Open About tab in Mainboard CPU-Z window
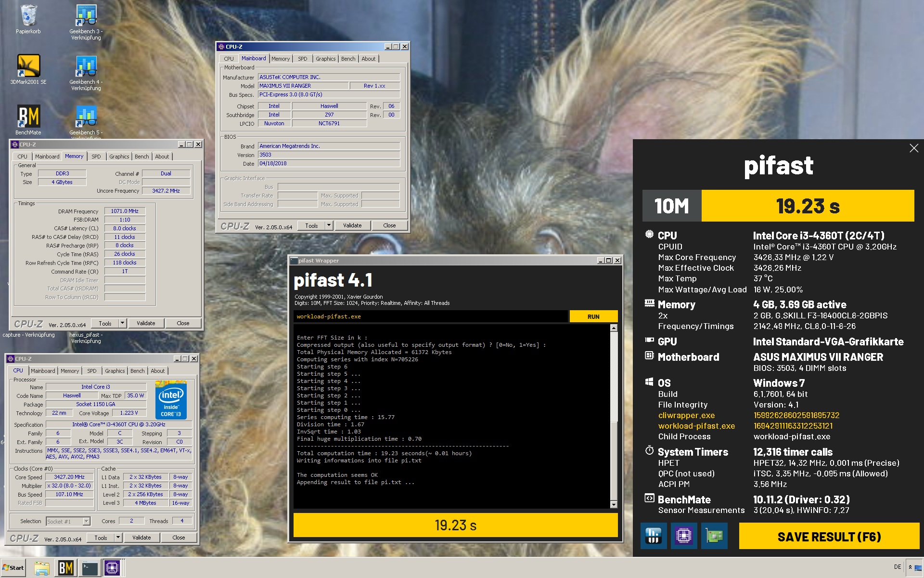The image size is (924, 578). pos(369,59)
